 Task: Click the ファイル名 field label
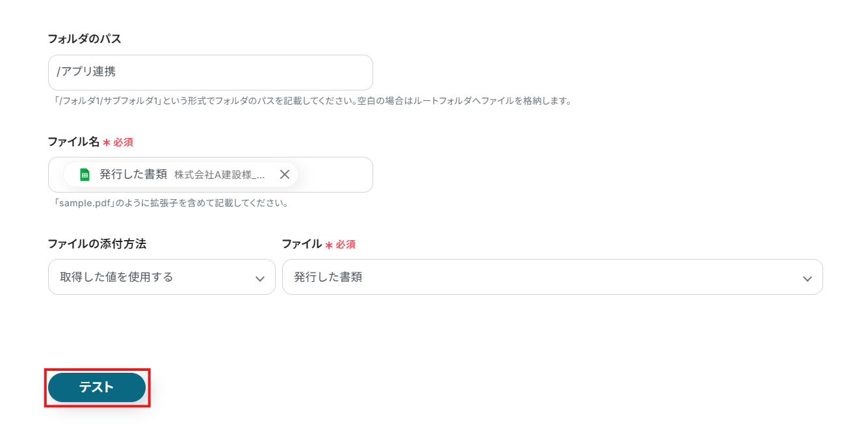pyautogui.click(x=73, y=142)
